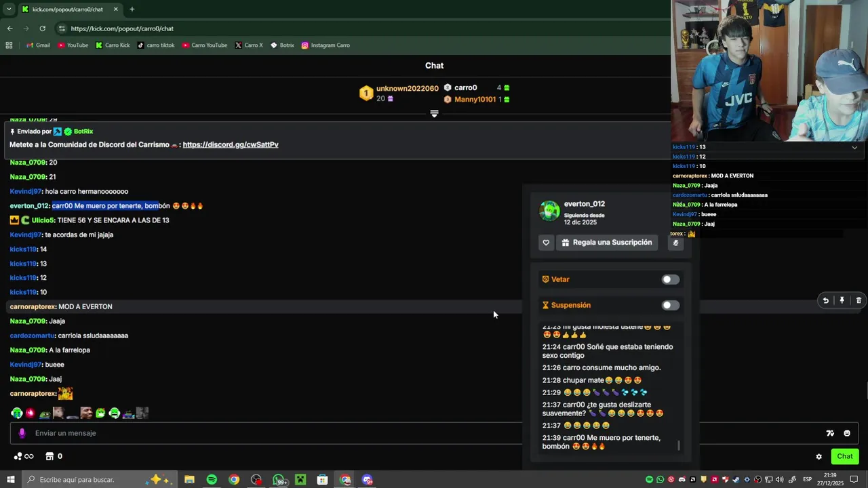868x488 pixels.
Task: Click the green Chat send button
Action: tap(844, 456)
